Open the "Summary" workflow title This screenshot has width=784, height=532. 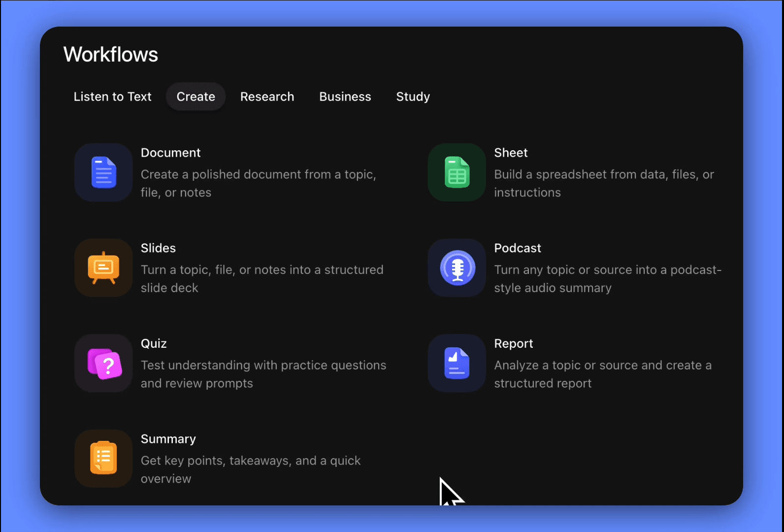168,439
